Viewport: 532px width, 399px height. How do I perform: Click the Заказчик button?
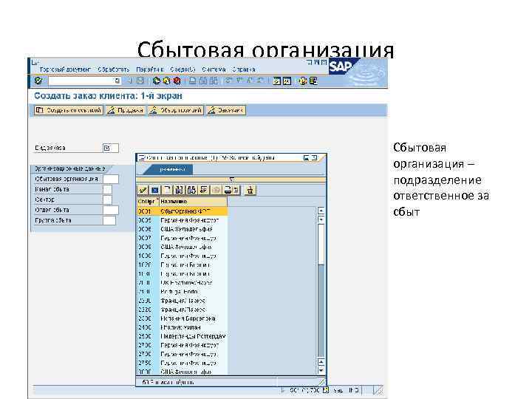point(226,110)
